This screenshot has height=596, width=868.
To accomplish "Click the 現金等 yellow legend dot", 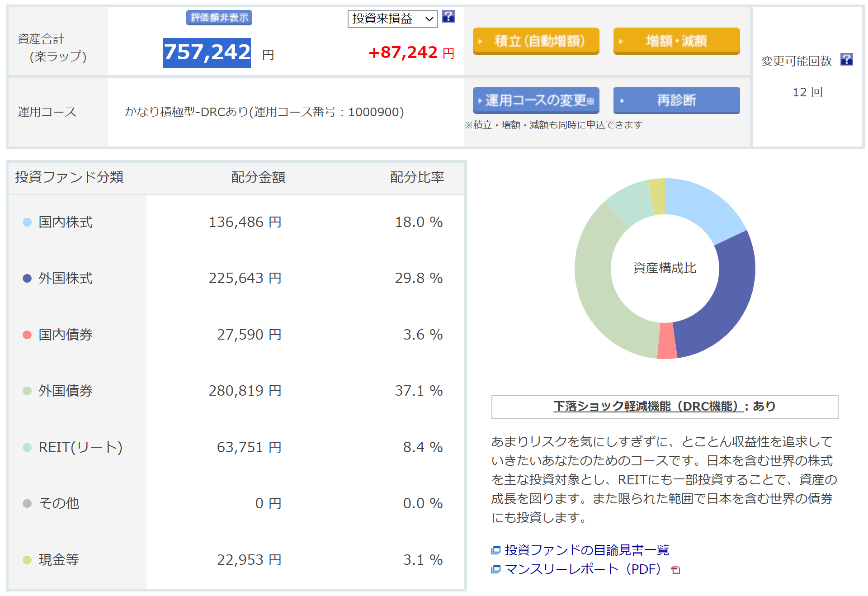I will pos(27,560).
